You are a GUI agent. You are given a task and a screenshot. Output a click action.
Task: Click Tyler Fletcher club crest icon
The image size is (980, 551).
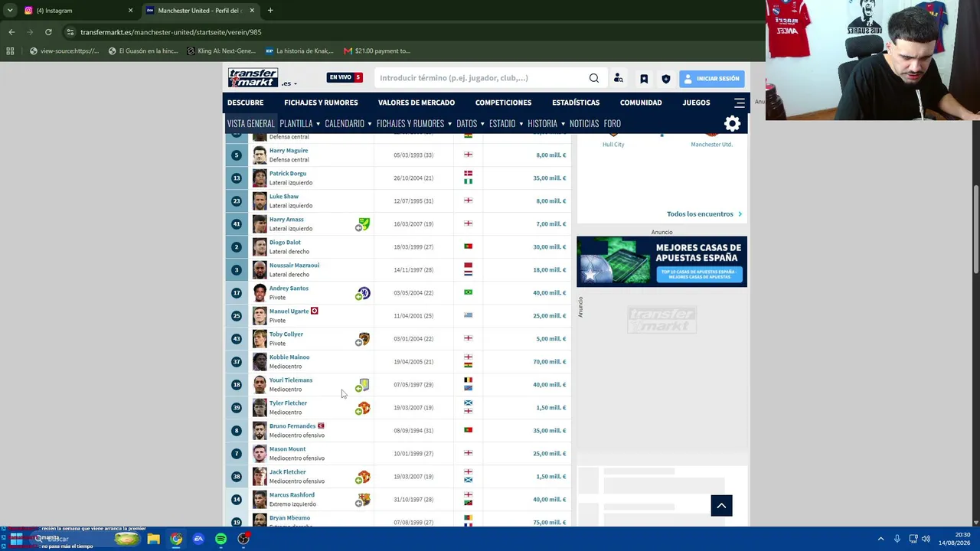click(364, 407)
